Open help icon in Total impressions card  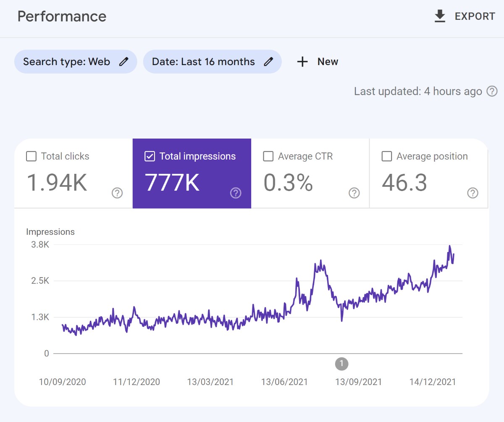click(236, 193)
